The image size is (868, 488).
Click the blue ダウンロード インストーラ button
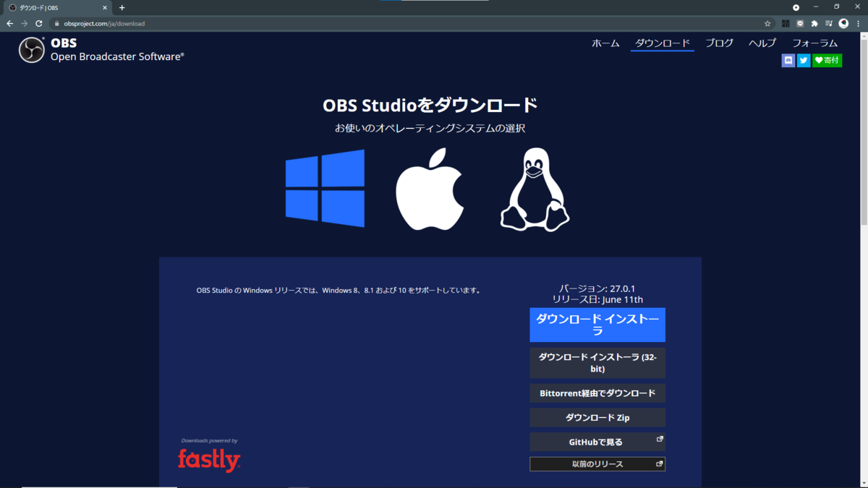[597, 325]
